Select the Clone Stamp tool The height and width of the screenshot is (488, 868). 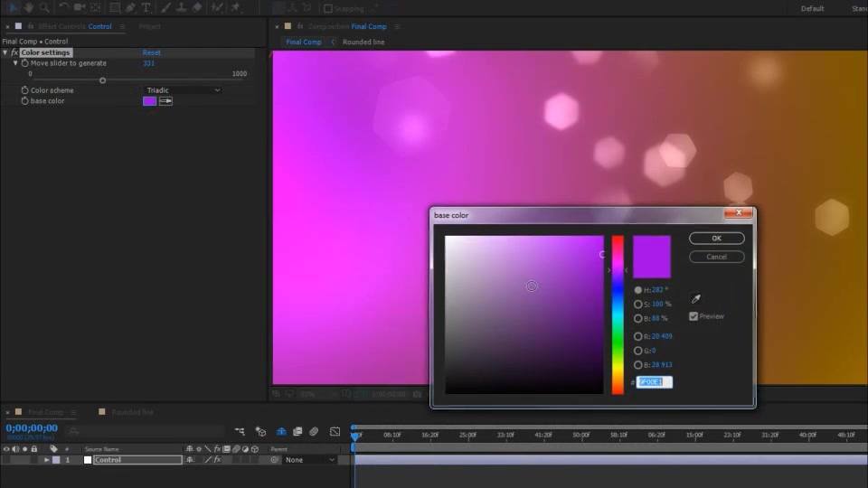coord(181,7)
